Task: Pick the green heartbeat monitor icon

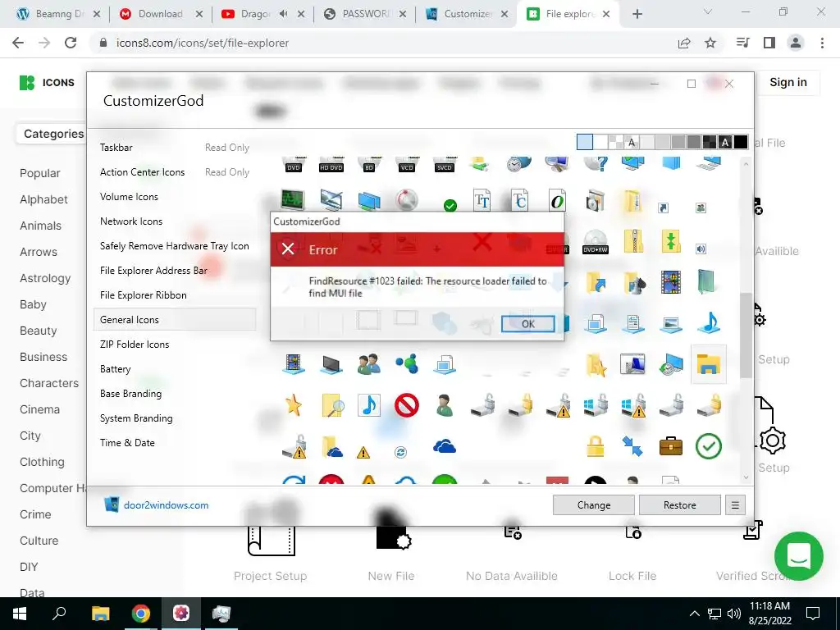Action: (x=293, y=200)
